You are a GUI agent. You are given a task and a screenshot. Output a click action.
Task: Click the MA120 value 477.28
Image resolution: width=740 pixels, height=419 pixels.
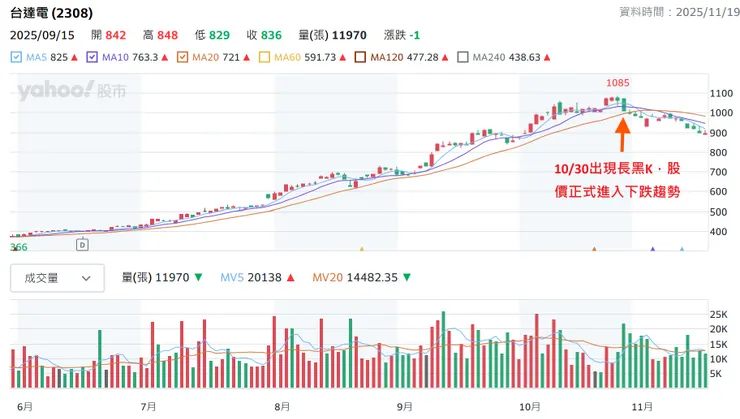(x=423, y=57)
